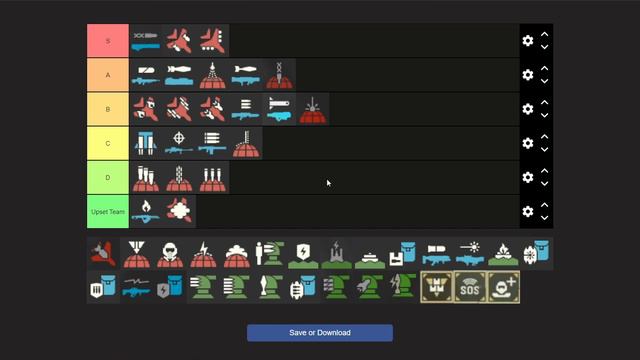This screenshot has width=640, height=360.
Task: Select the grey shield lightning backpack icon
Action: [170, 287]
